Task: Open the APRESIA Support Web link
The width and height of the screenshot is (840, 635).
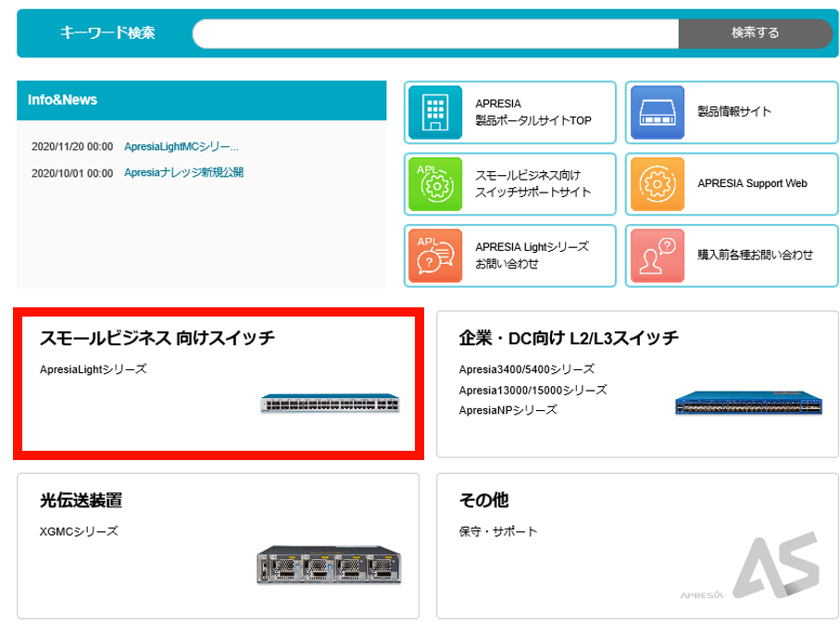Action: click(732, 184)
